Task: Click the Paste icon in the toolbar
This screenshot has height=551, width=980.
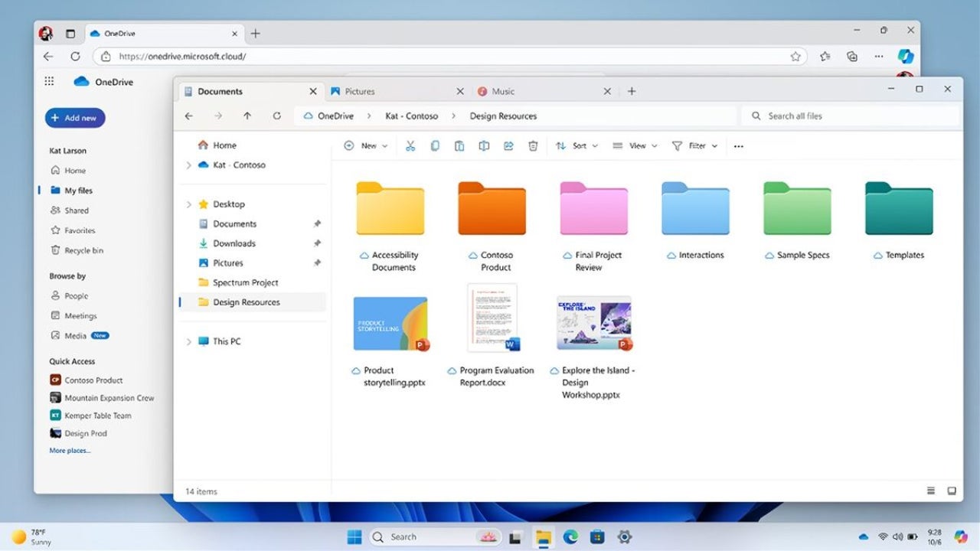Action: pyautogui.click(x=459, y=145)
